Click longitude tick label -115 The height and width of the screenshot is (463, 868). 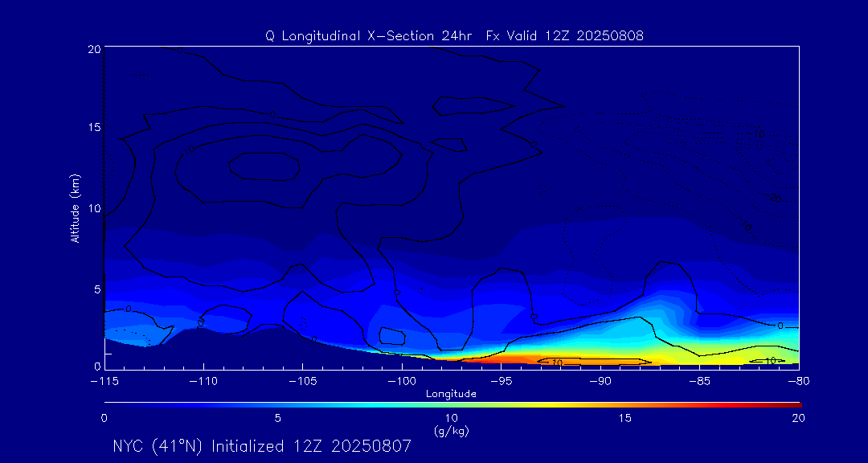pyautogui.click(x=104, y=382)
